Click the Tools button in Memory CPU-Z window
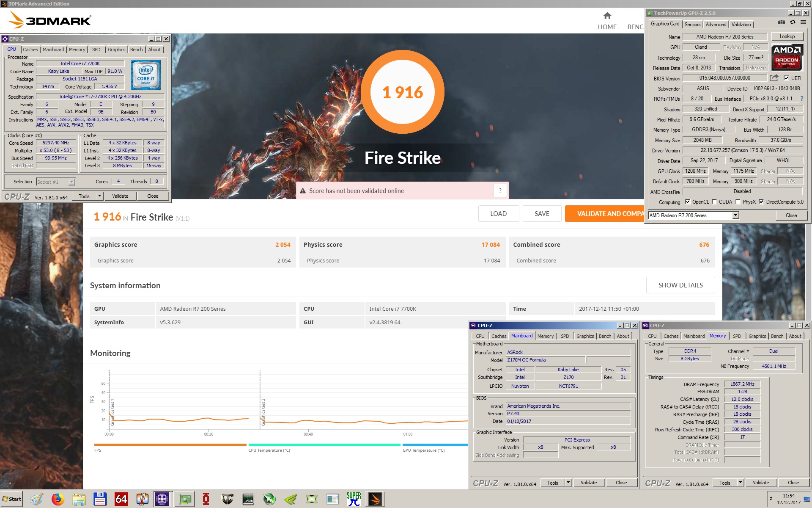 tap(724, 483)
